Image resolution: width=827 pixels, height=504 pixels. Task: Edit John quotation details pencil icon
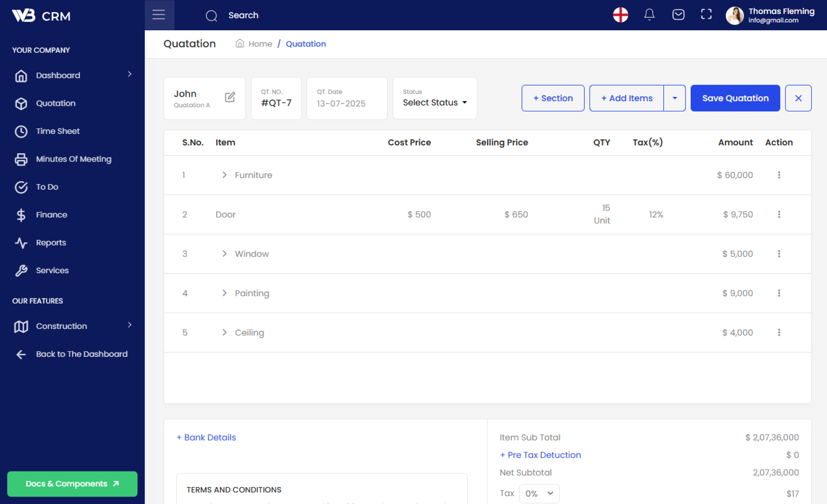pyautogui.click(x=230, y=97)
